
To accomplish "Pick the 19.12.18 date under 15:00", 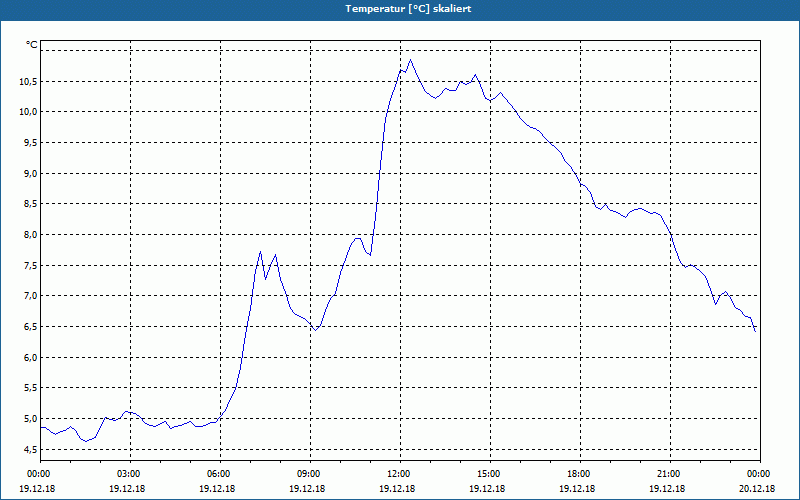I will tap(487, 489).
